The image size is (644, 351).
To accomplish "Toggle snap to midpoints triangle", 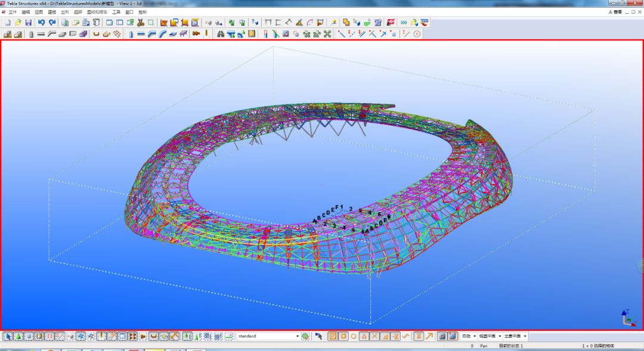I will pos(364,336).
